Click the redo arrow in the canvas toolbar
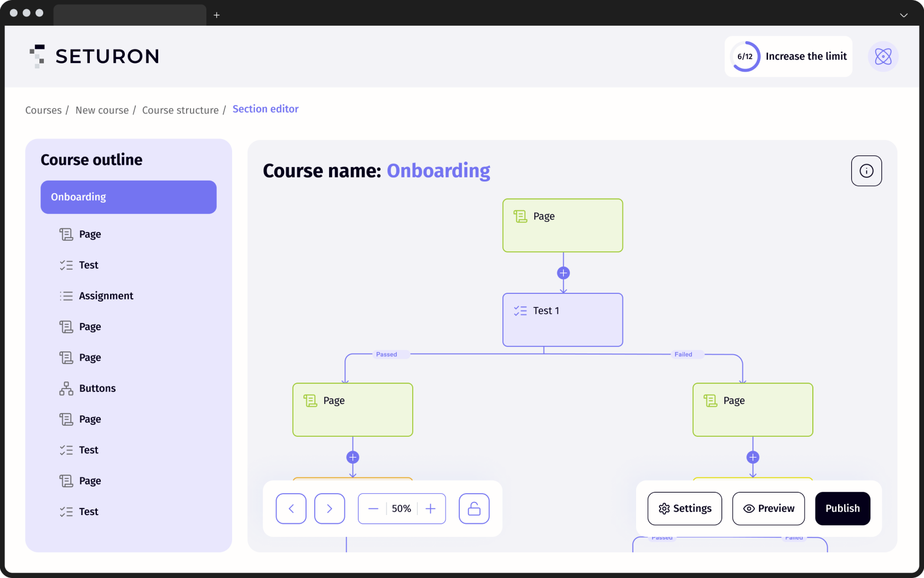Image resolution: width=924 pixels, height=578 pixels. pos(329,508)
